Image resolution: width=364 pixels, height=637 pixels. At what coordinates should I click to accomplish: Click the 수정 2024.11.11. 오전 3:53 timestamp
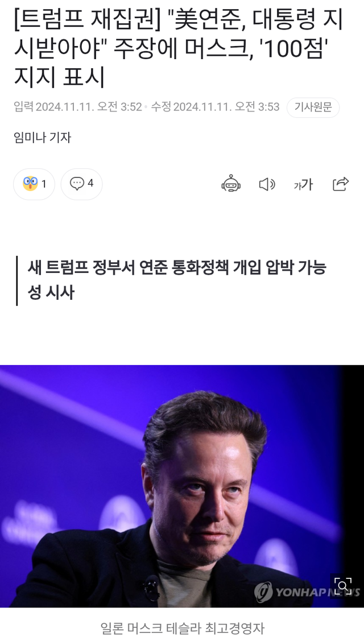click(216, 107)
